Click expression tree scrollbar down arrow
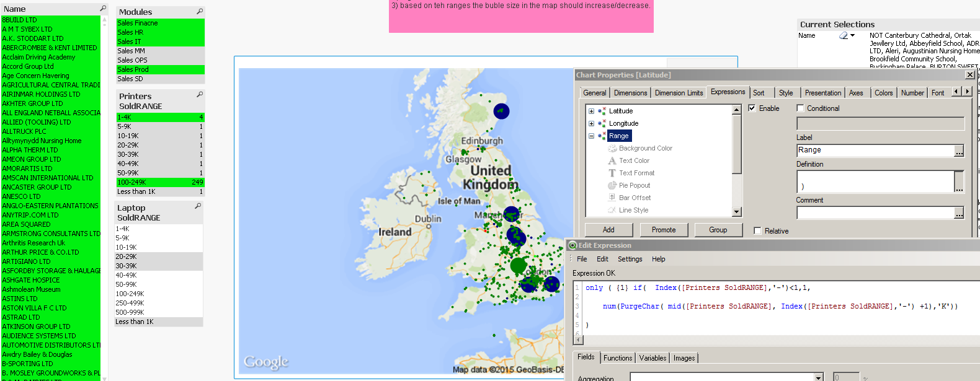Screen dimensions: 980x381 737,212
